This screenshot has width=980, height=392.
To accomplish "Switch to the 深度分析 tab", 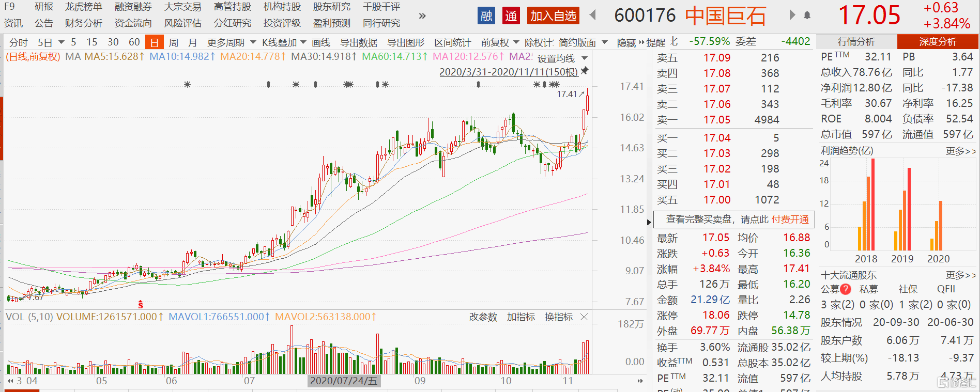I will 937,42.
